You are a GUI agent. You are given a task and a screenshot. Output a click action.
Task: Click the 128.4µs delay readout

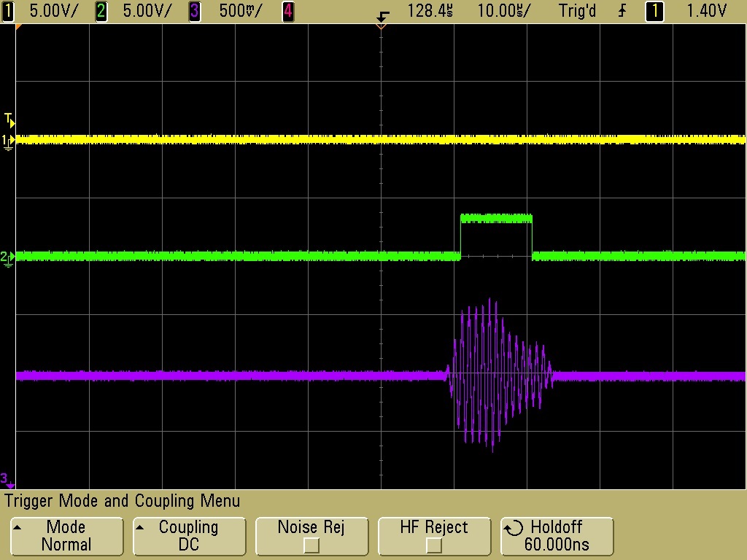(430, 11)
